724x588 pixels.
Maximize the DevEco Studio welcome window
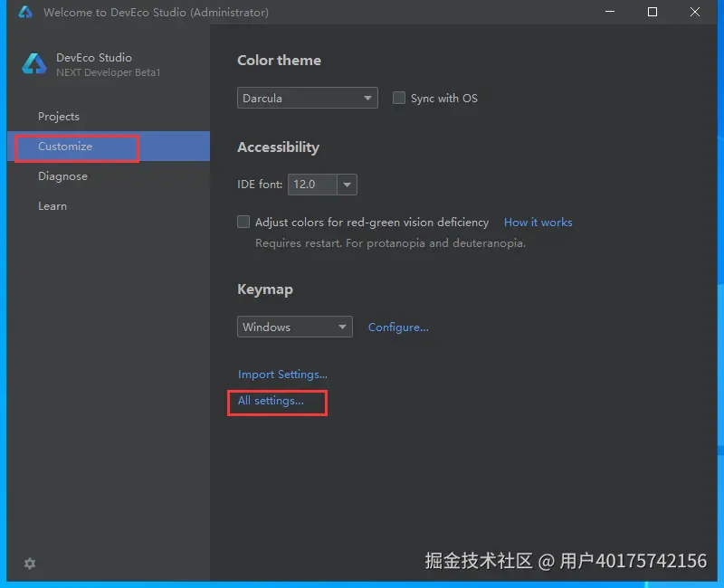652,12
